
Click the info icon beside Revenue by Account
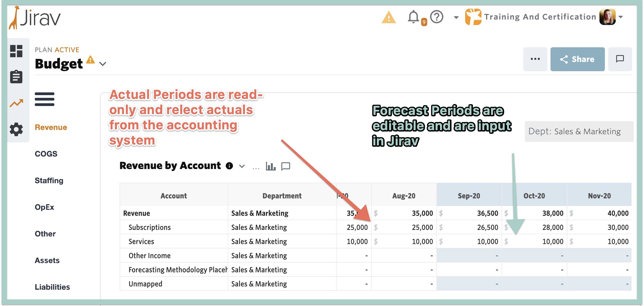(x=229, y=166)
